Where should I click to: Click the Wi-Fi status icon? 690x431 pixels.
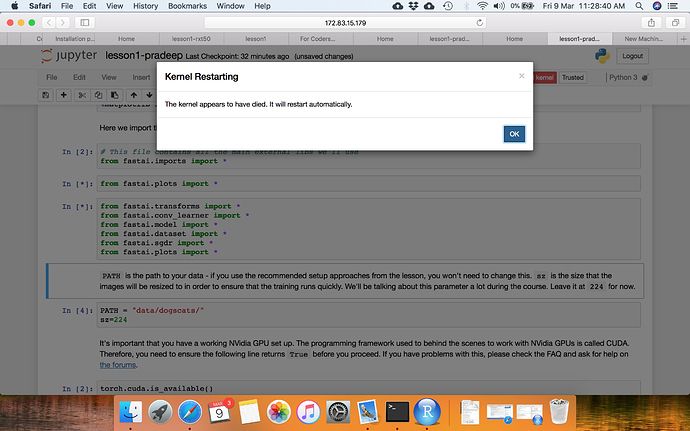pos(482,6)
